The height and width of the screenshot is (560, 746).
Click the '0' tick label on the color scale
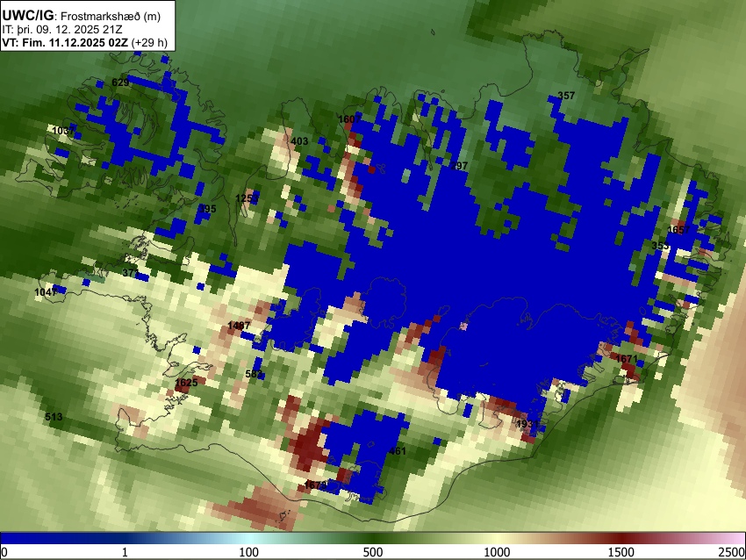point(4,552)
